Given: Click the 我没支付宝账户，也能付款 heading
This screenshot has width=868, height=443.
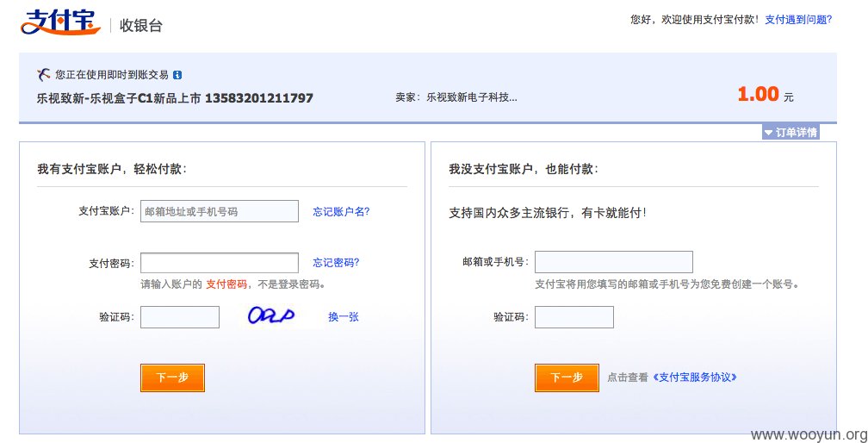Looking at the screenshot, I should 524,170.
